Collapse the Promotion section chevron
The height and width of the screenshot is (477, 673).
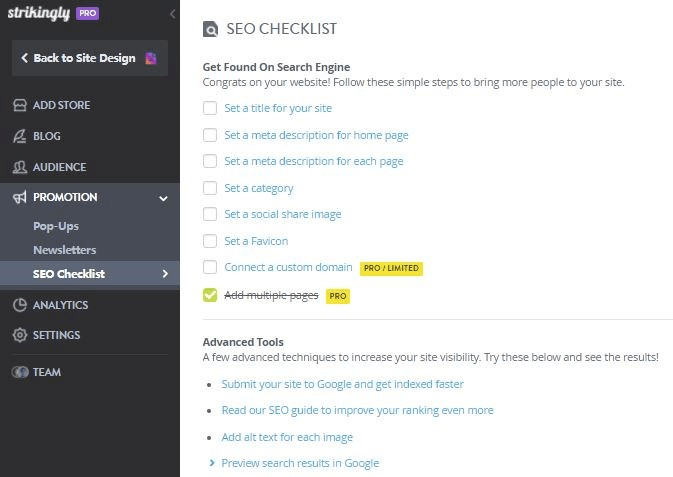[164, 198]
